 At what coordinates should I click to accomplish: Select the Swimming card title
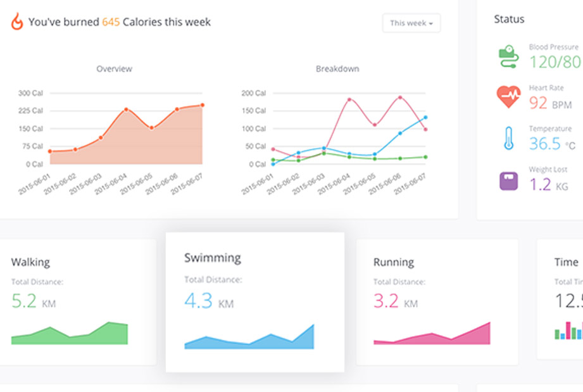pyautogui.click(x=213, y=258)
